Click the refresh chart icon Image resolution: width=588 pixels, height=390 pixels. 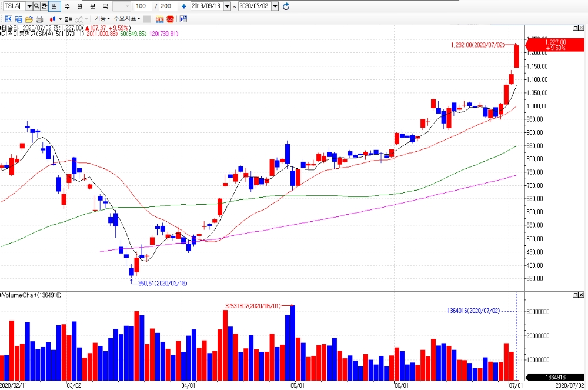point(286,6)
